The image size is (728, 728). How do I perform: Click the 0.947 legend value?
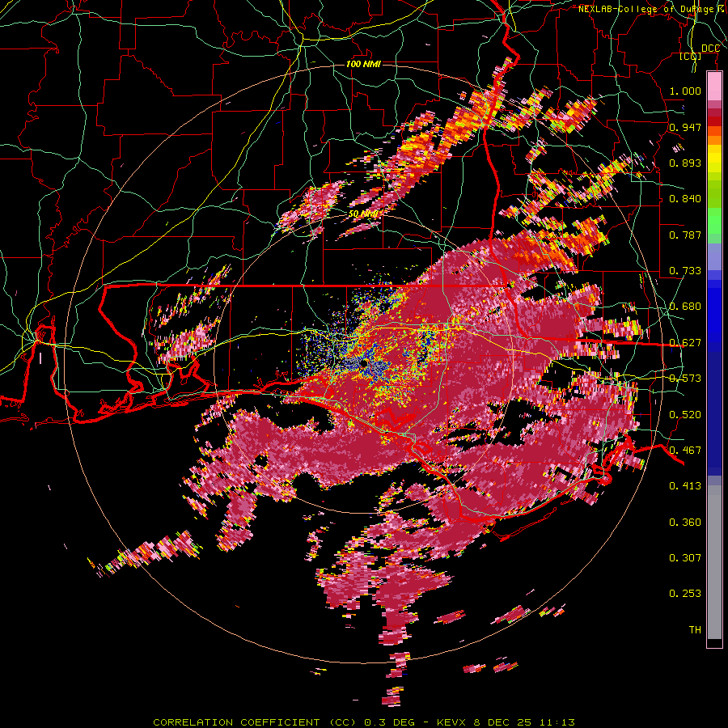click(x=685, y=127)
